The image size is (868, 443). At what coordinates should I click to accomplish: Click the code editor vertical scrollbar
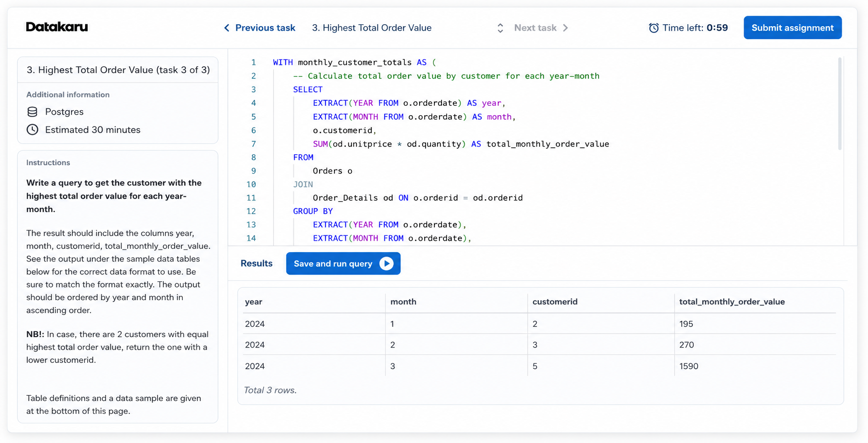coord(840,103)
